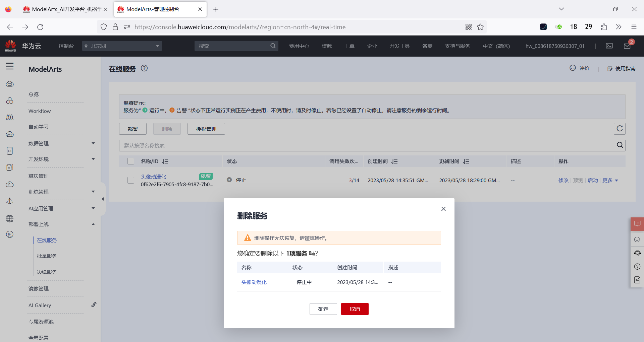Open the help question-mark panel
Image resolution: width=644 pixels, height=342 pixels.
637,267
